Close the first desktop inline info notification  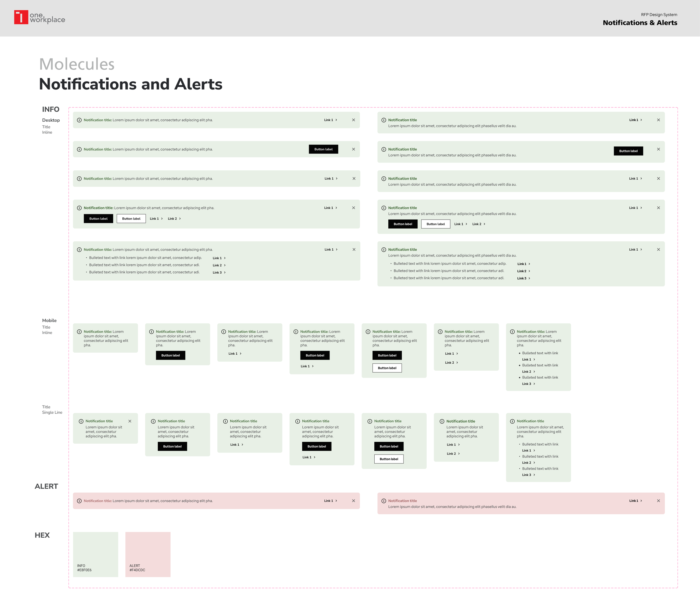coord(353,120)
